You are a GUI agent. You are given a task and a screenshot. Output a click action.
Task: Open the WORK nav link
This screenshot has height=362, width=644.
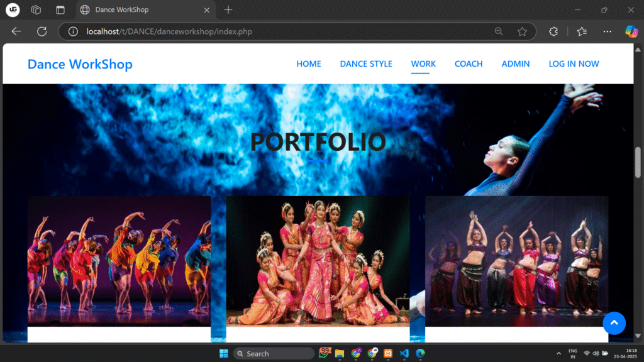click(423, 64)
